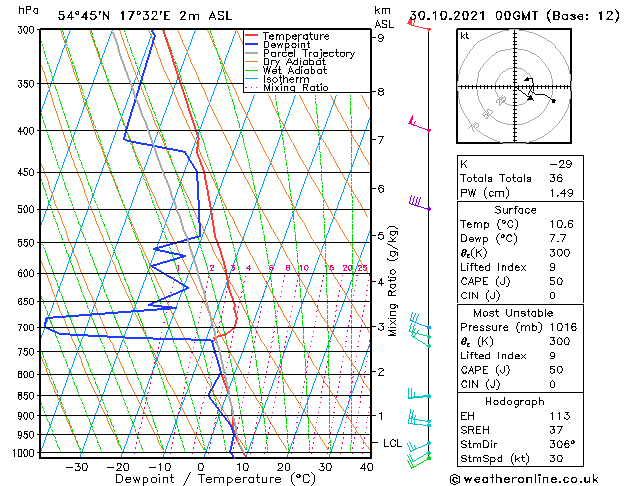Click the red Temperature legend line
This screenshot has width=629, height=486.
[x=251, y=36]
